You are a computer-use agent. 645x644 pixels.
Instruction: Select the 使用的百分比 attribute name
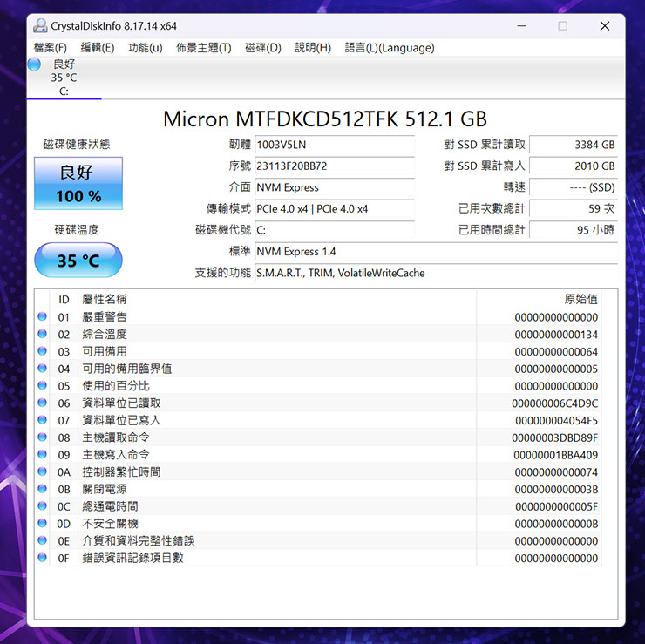[x=116, y=386]
